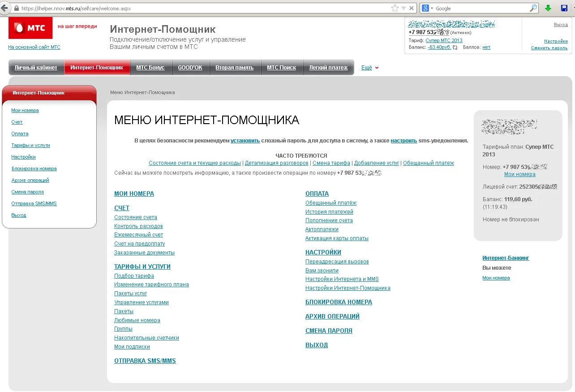Screen dimensions: 575x392
Task: Switch to the 'Вторая память' tab
Action: (235, 68)
